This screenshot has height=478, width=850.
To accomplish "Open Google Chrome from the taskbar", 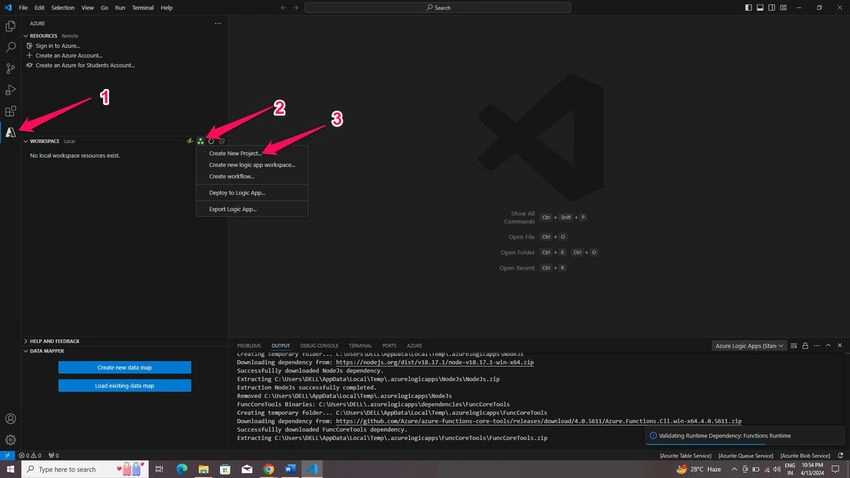I will click(268, 469).
